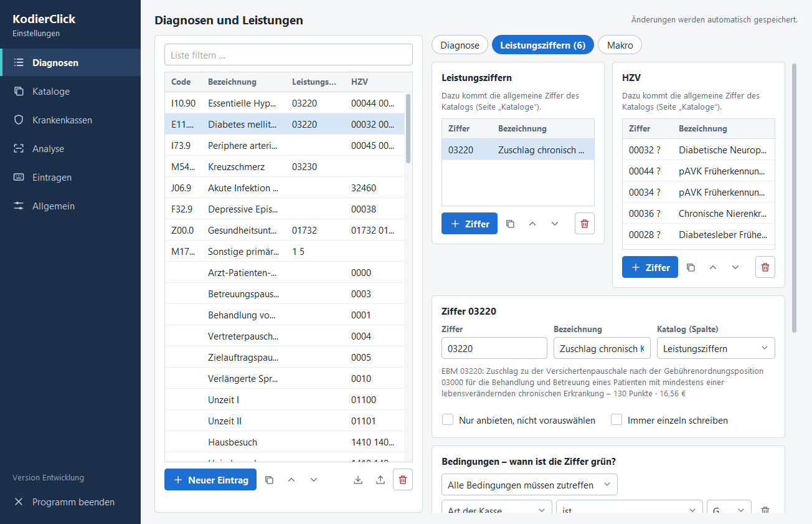This screenshot has width=812, height=524.
Task: Tick Immer einzeln schreiben checkbox
Action: (616, 420)
